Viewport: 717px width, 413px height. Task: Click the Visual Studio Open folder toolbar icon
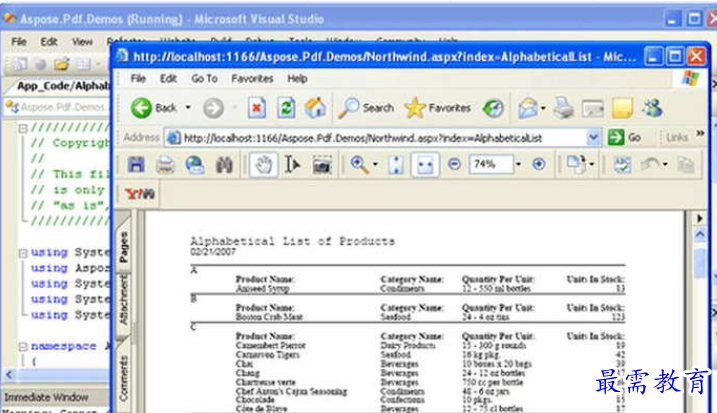[61, 64]
